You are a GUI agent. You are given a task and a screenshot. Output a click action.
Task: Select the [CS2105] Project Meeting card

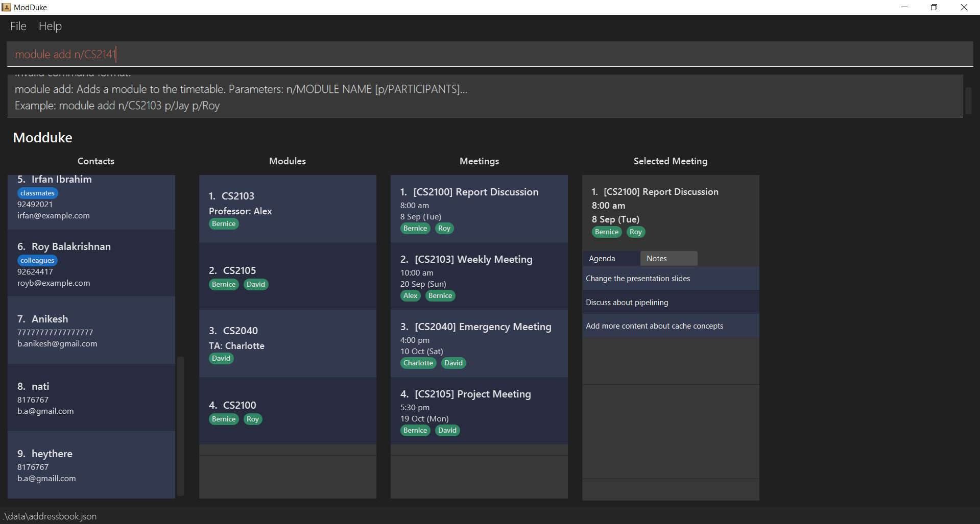479,411
